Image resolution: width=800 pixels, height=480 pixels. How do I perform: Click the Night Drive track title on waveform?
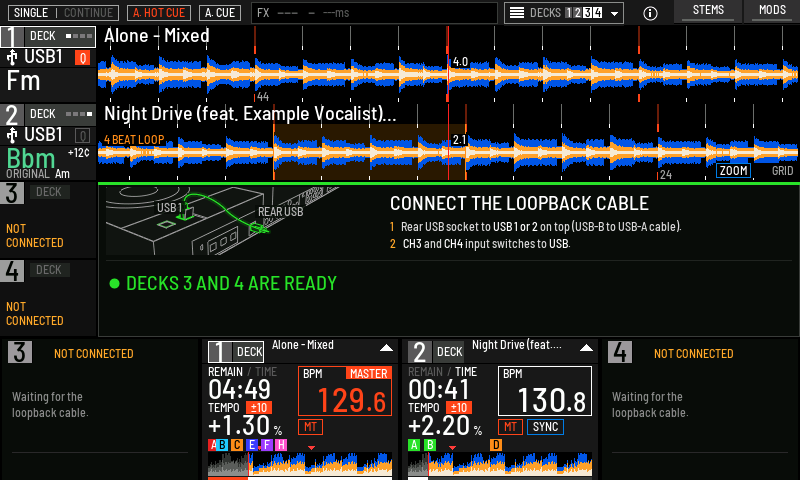click(x=250, y=114)
